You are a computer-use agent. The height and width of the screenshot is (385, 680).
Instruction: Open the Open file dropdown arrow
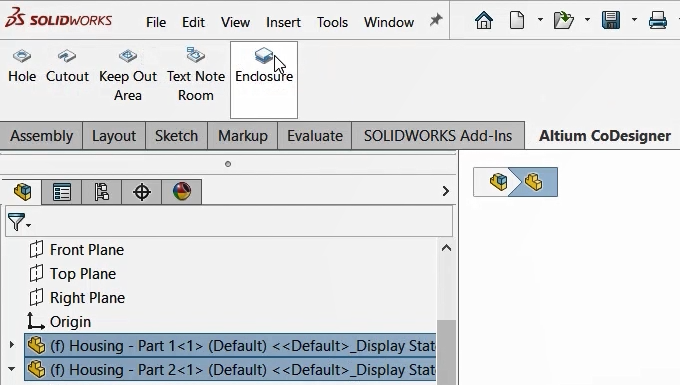[x=587, y=20]
